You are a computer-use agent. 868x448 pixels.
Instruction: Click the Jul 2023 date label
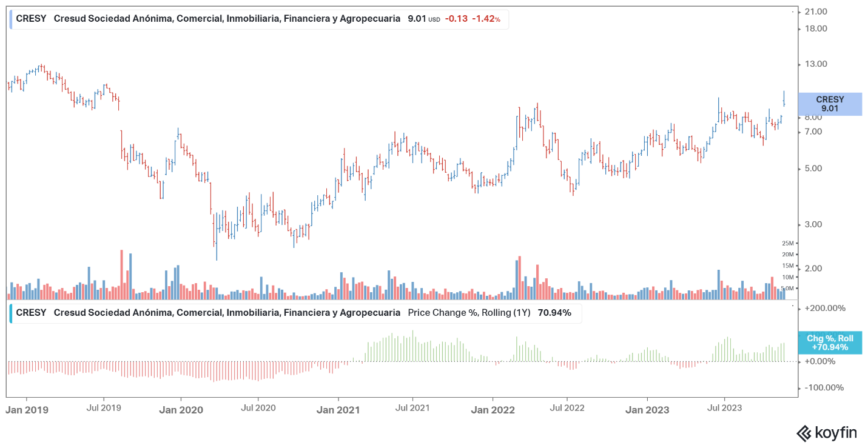724,408
